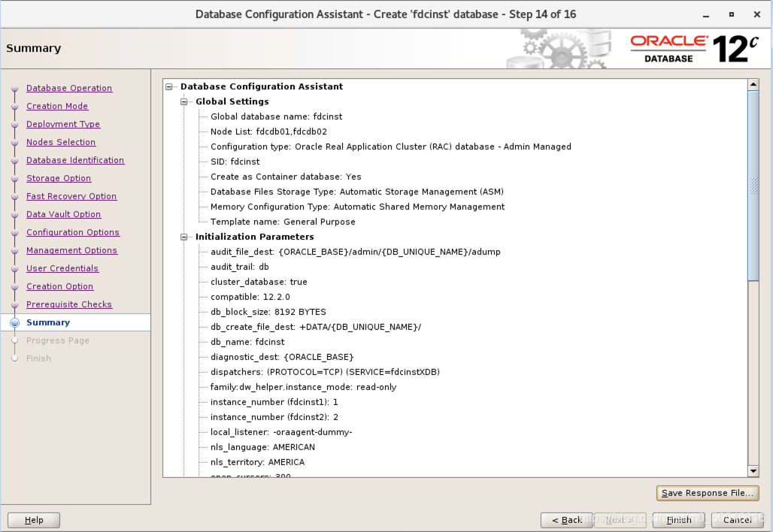Collapse the Initialization Parameters tree node

(x=184, y=237)
